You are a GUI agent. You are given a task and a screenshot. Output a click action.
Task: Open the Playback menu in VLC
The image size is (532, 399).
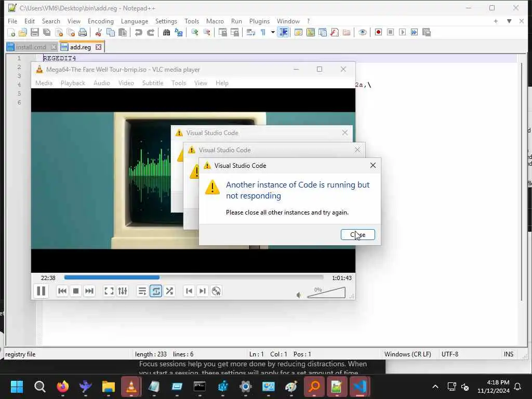point(73,83)
